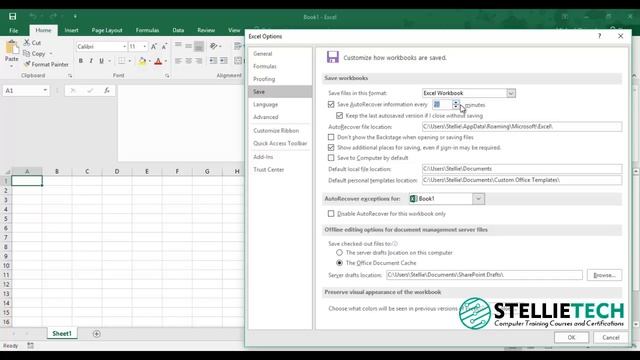640x360 pixels.
Task: Check Save to Computer by default
Action: point(331,158)
